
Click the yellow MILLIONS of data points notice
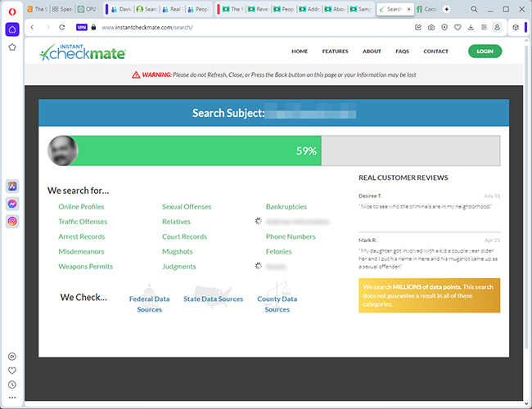(x=429, y=295)
